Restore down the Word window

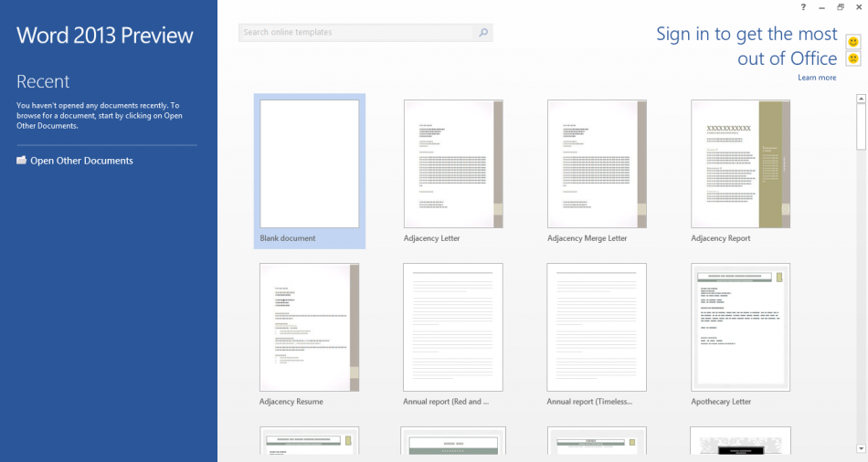pos(841,7)
